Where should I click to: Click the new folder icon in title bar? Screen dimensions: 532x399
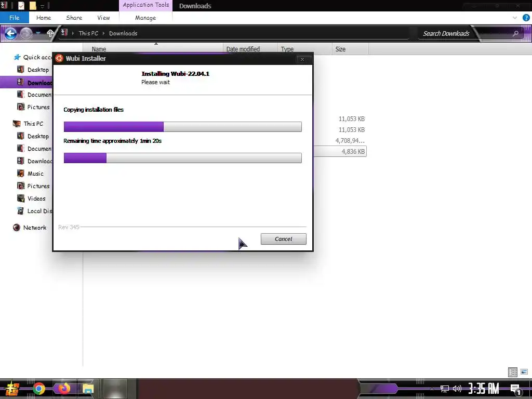pyautogui.click(x=33, y=5)
